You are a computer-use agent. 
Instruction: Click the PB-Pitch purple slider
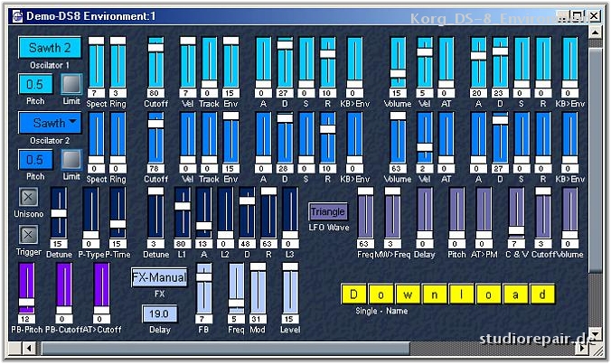(x=26, y=287)
